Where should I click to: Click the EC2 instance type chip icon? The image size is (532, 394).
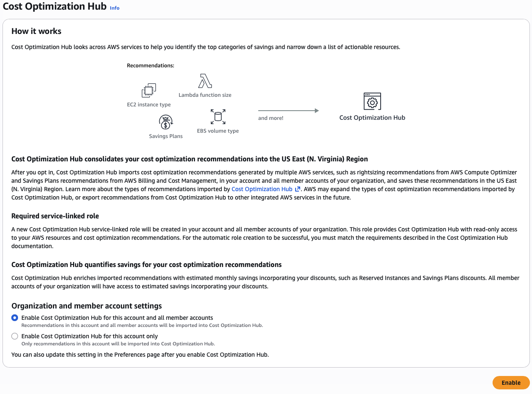tap(149, 90)
